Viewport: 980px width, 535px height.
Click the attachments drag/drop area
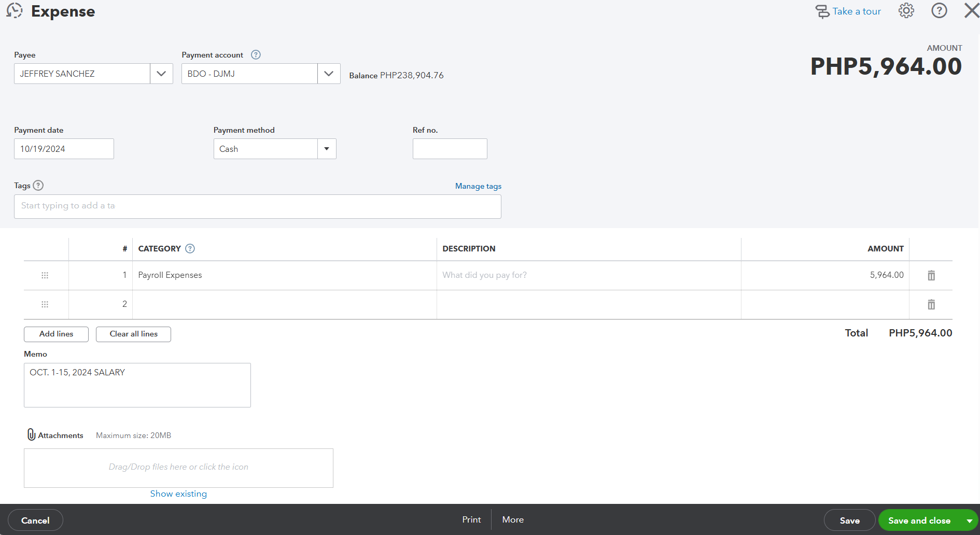point(178,468)
